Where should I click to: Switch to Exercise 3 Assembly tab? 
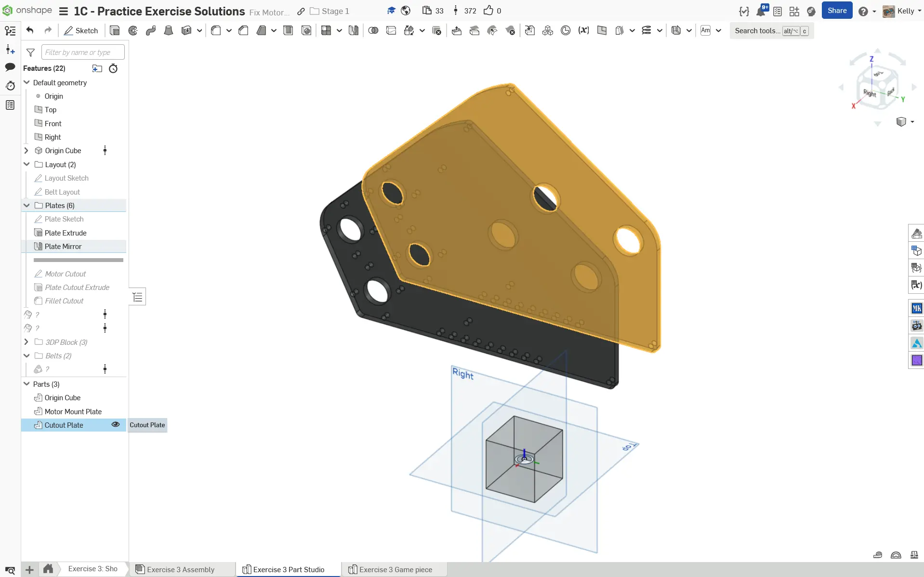[181, 569]
